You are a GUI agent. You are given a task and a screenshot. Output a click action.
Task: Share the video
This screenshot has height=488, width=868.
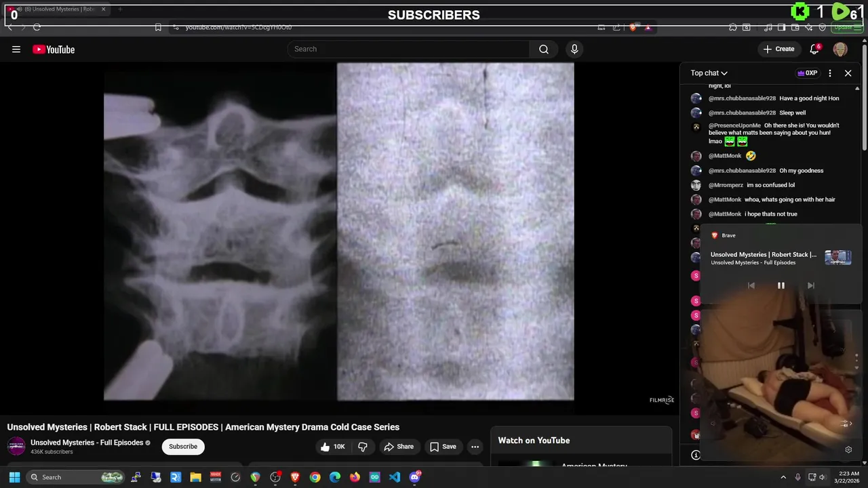(398, 447)
